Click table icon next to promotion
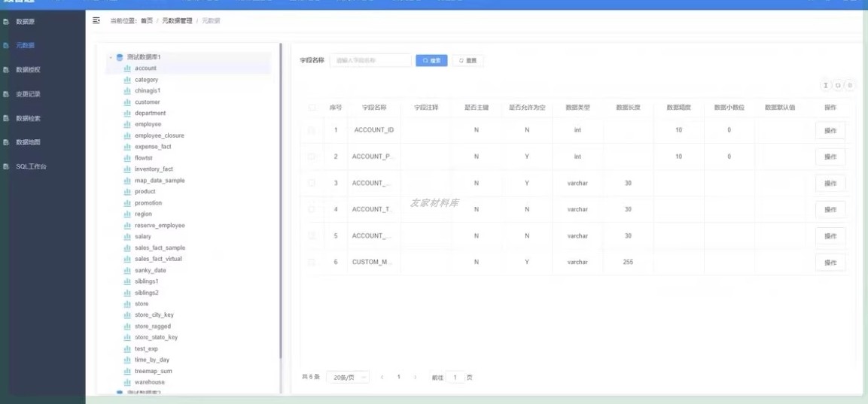 (127, 203)
